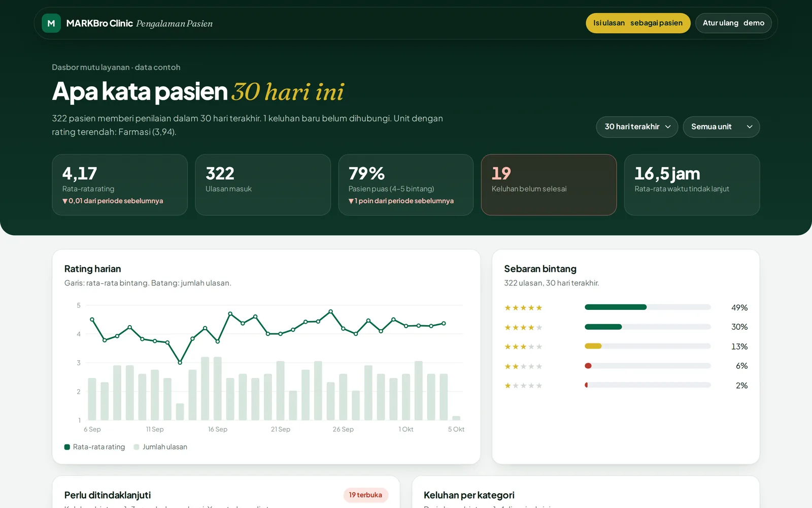Screen dimensions: 812x508
Task: Open the 30 hari terakhir period dropdown
Action: tap(637, 127)
